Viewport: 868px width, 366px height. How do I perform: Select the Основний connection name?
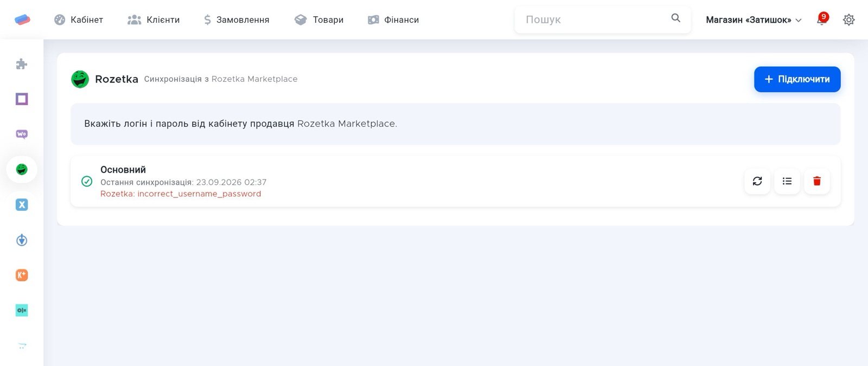123,170
